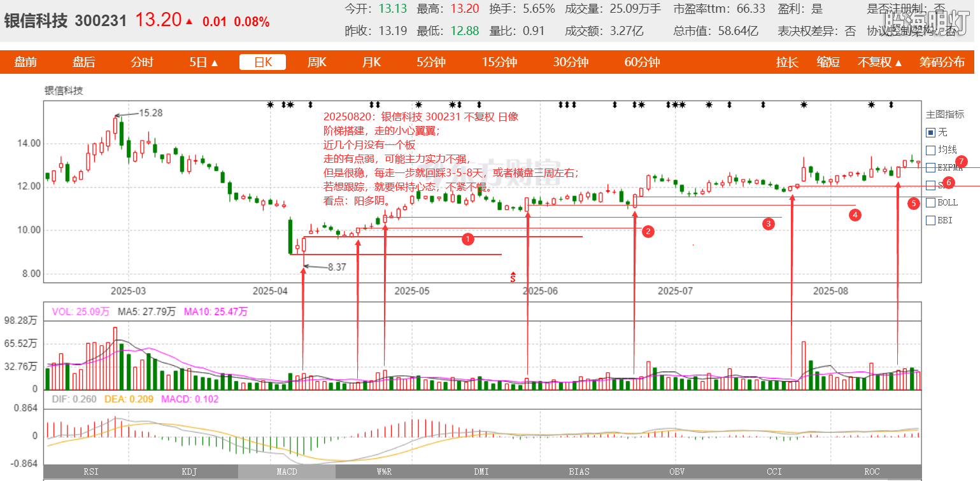
Task: Switch sub-chart to BIAS indicator
Action: [579, 471]
